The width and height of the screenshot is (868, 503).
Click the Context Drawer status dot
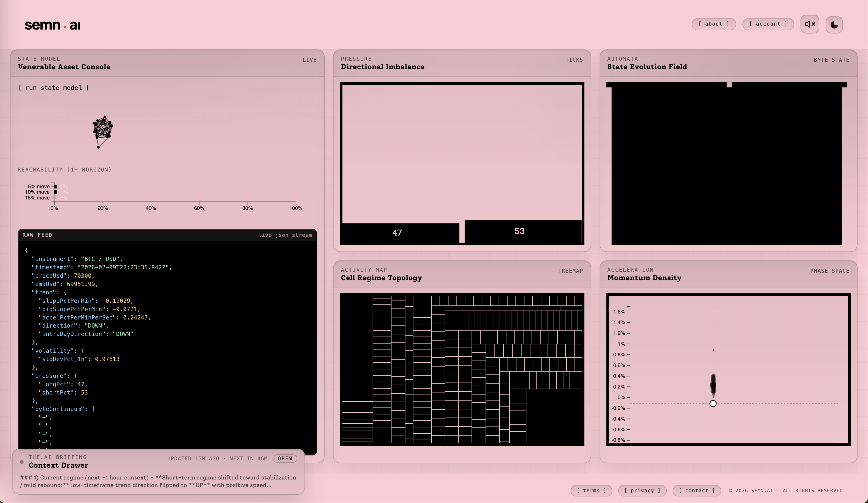point(22,462)
